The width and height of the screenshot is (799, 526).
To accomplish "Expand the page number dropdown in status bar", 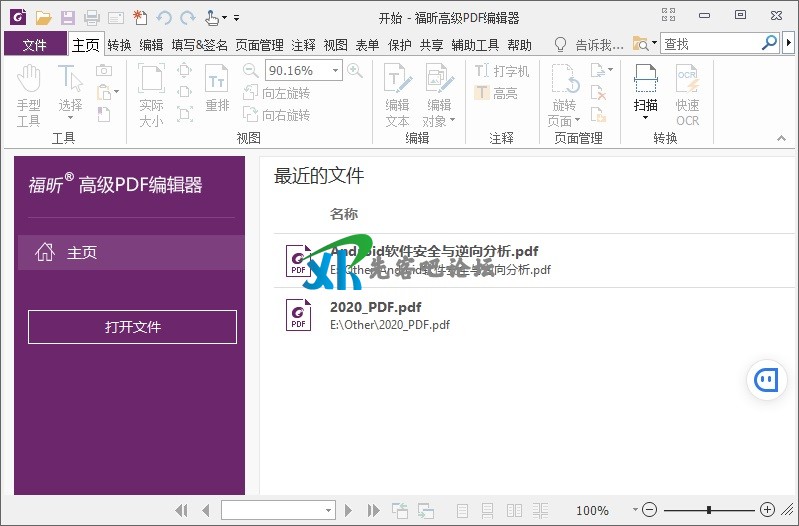I will pos(328,510).
